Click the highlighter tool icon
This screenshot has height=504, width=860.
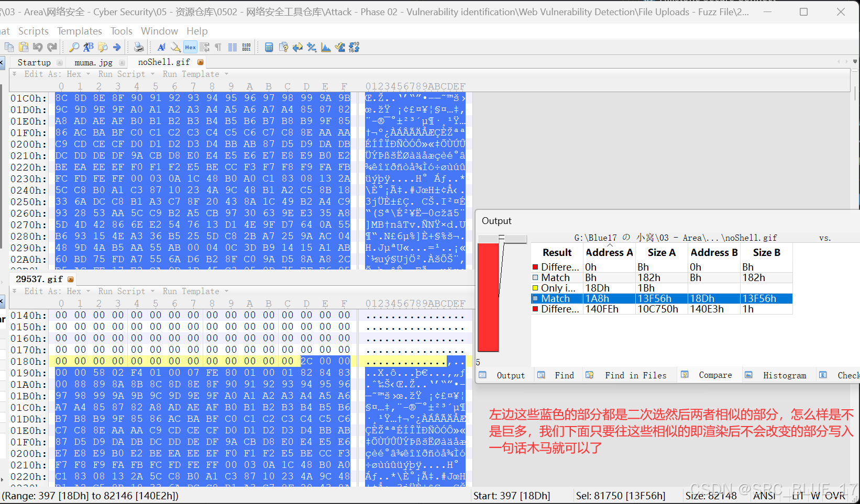click(x=176, y=47)
